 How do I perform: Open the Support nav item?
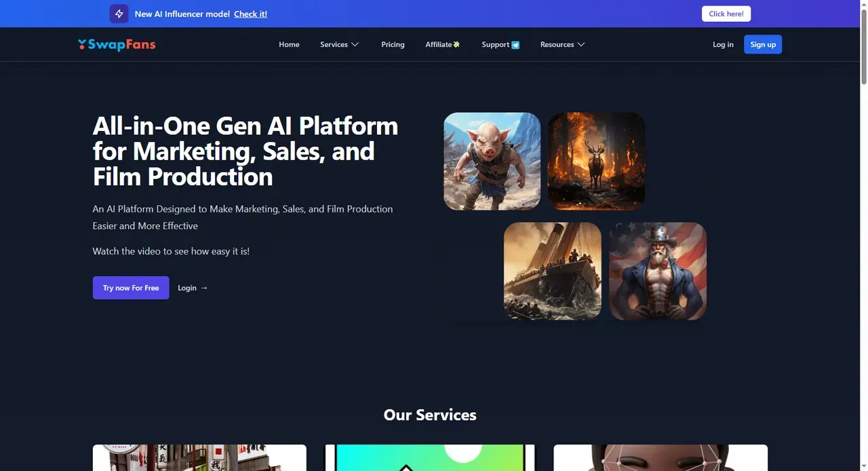pos(500,45)
